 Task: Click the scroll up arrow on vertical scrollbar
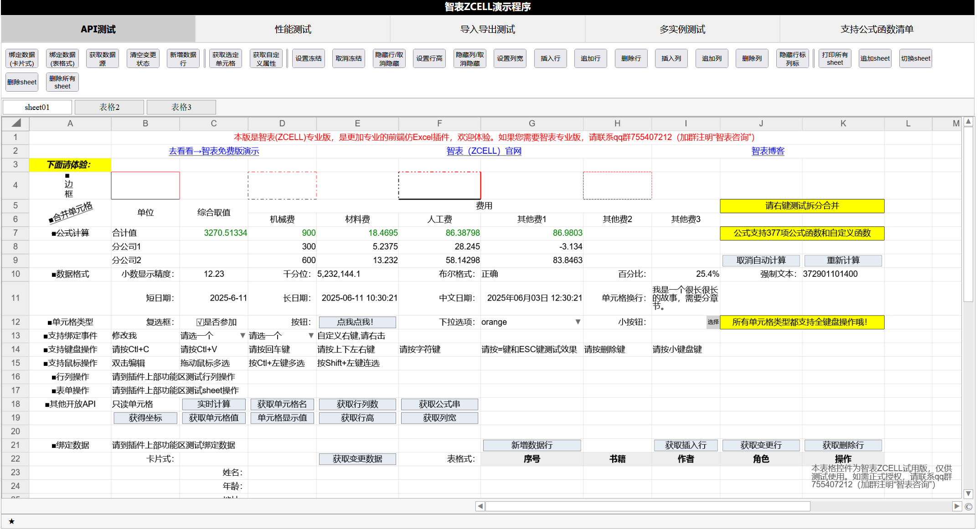tap(968, 122)
